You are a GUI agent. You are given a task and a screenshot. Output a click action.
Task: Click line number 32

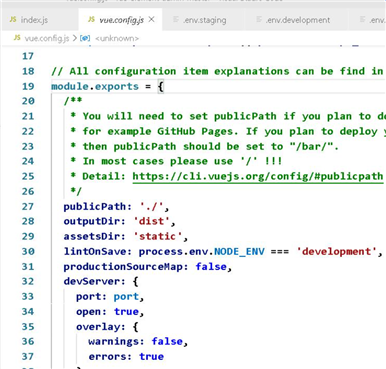(28, 282)
